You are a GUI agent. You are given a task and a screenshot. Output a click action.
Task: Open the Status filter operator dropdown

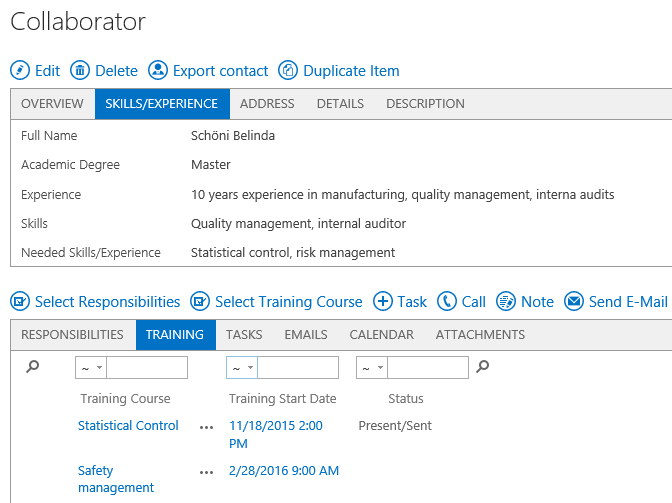click(x=372, y=368)
